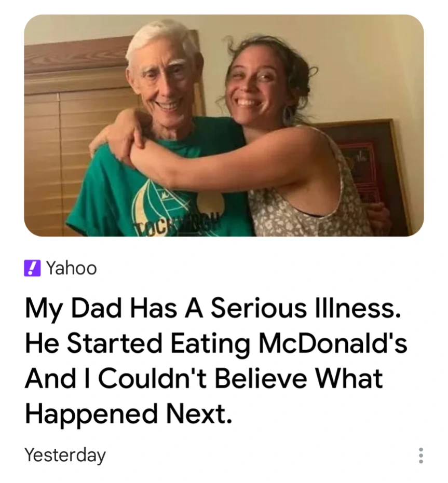This screenshot has height=483, width=448.
Task: Open the three-dot more options menu
Action: pyautogui.click(x=420, y=456)
